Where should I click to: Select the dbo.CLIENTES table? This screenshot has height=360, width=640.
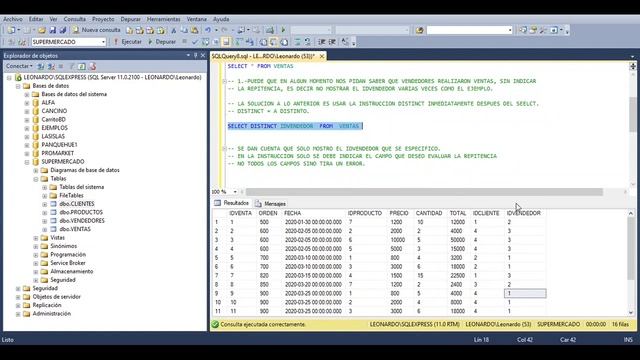(77, 204)
